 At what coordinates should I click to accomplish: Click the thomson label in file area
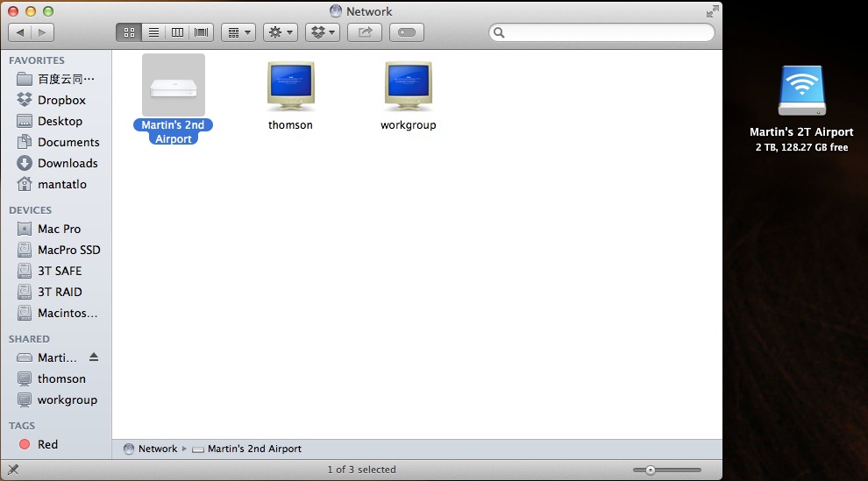click(290, 125)
